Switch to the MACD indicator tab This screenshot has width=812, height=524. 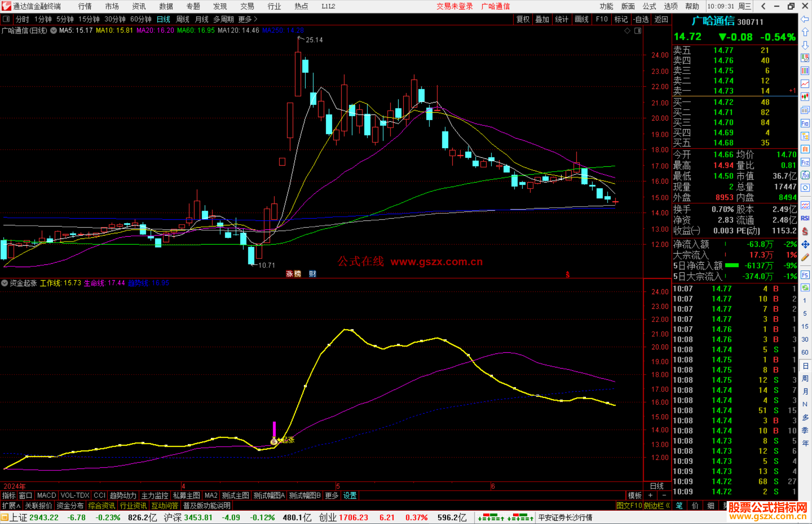(47, 495)
